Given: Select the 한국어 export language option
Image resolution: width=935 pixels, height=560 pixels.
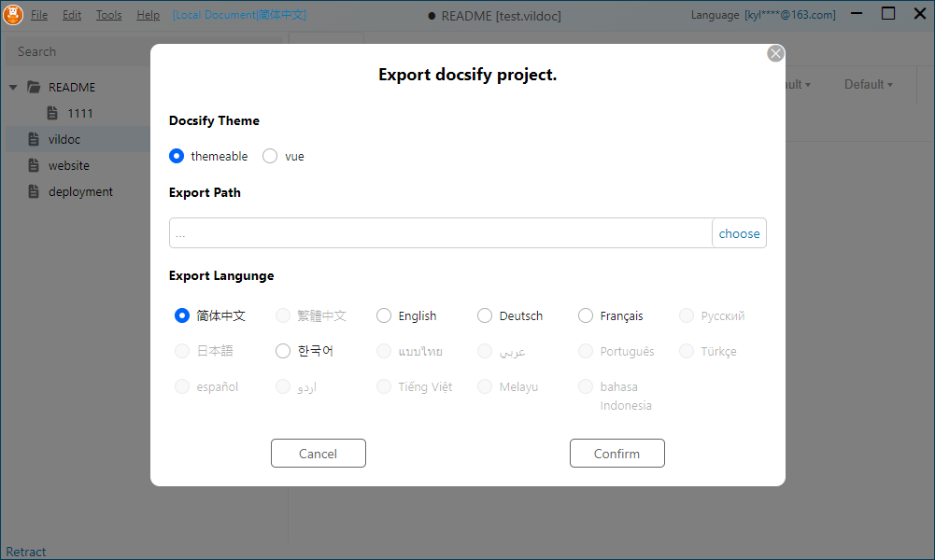Looking at the screenshot, I should [x=283, y=351].
